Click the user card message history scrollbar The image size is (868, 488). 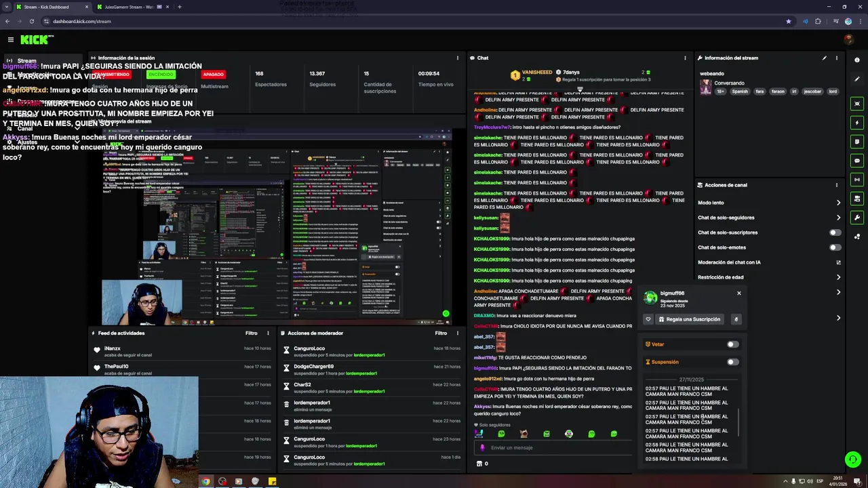pyautogui.click(x=738, y=424)
